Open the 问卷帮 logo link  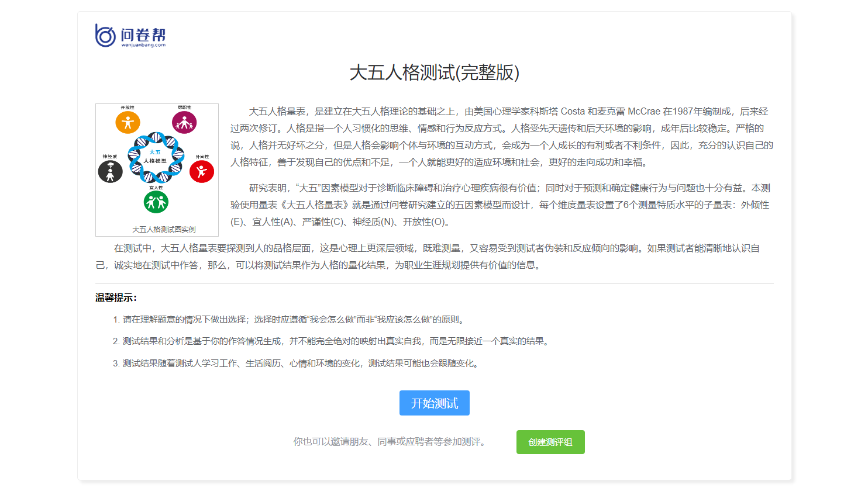point(130,36)
